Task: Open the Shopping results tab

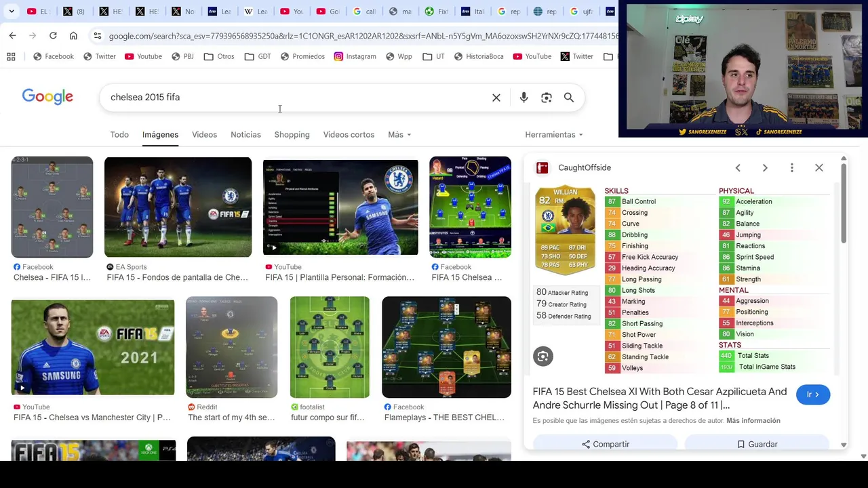Action: [x=292, y=134]
